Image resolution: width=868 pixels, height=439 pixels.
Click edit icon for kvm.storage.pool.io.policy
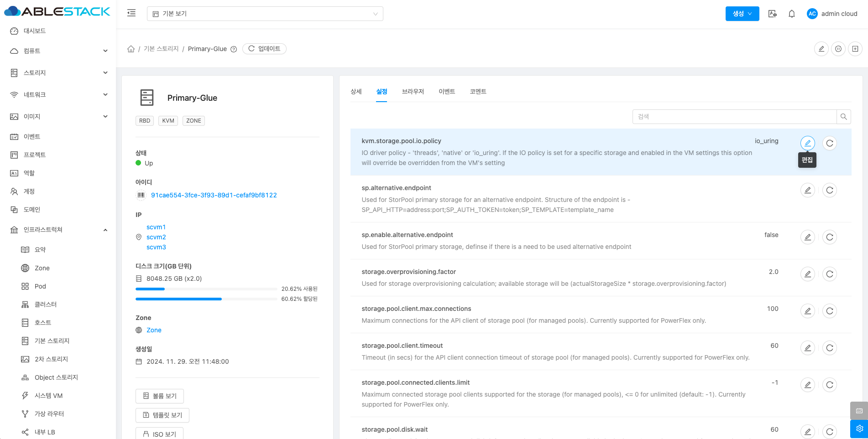pyautogui.click(x=807, y=143)
